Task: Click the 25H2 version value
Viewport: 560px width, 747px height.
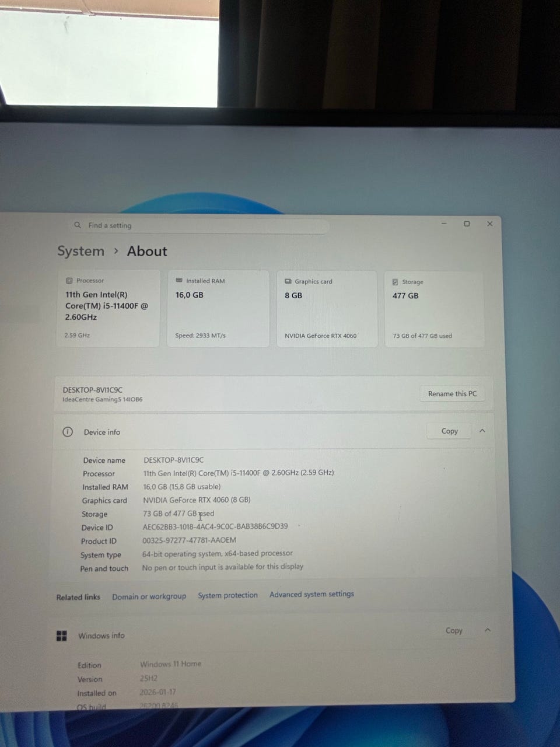Action: (x=149, y=678)
